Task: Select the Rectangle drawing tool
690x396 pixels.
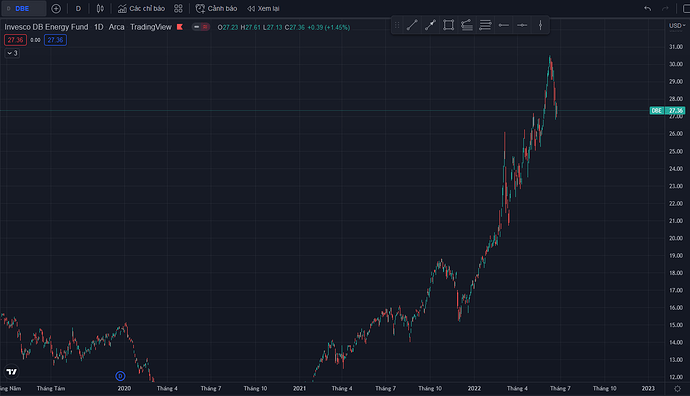Action: click(448, 25)
